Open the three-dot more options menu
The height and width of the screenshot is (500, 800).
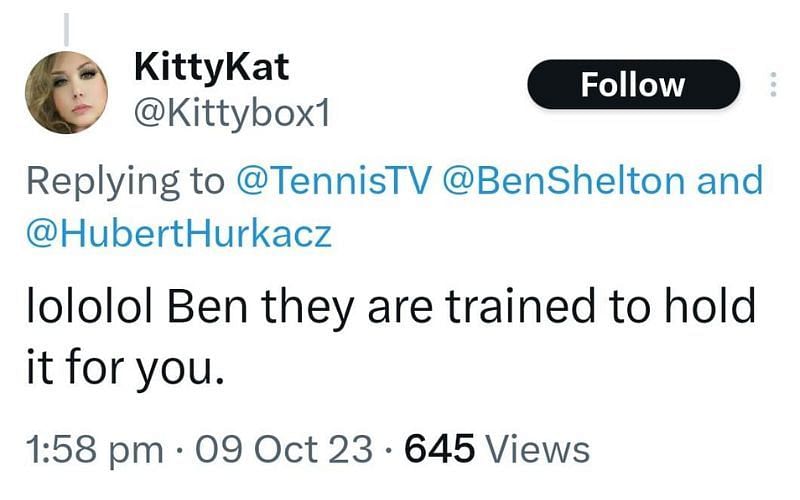(773, 84)
